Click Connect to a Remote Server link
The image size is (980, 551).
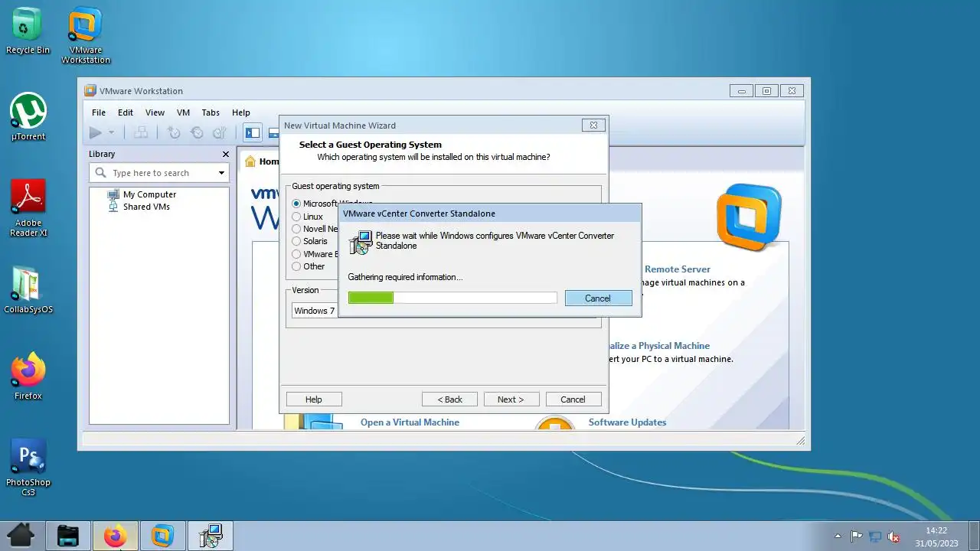(678, 269)
